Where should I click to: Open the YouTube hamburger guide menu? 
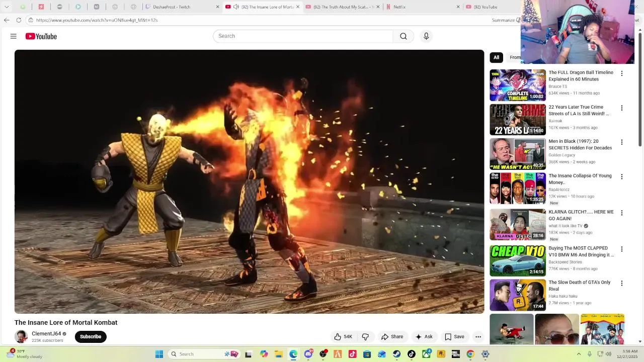(x=14, y=36)
